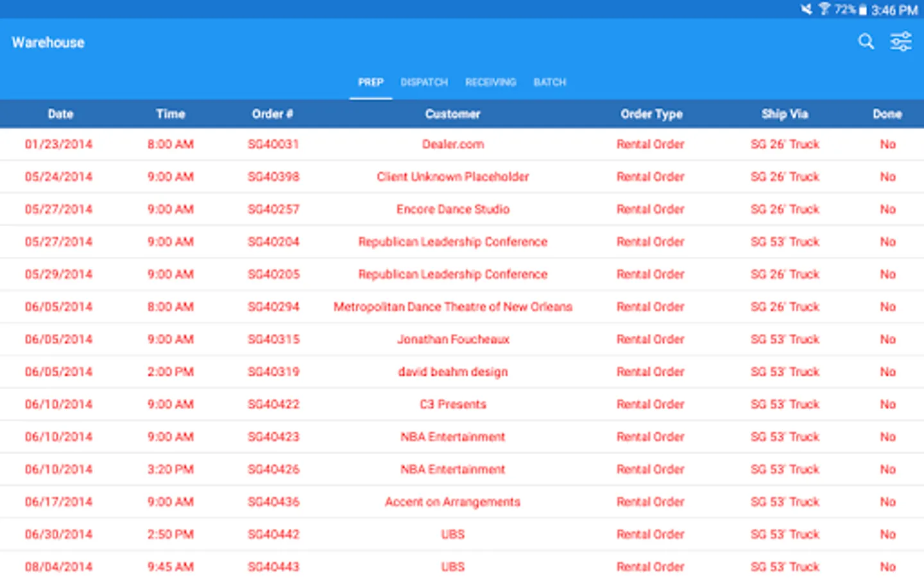This screenshot has width=924, height=578.
Task: Open the RECEIVING tab
Action: point(490,82)
